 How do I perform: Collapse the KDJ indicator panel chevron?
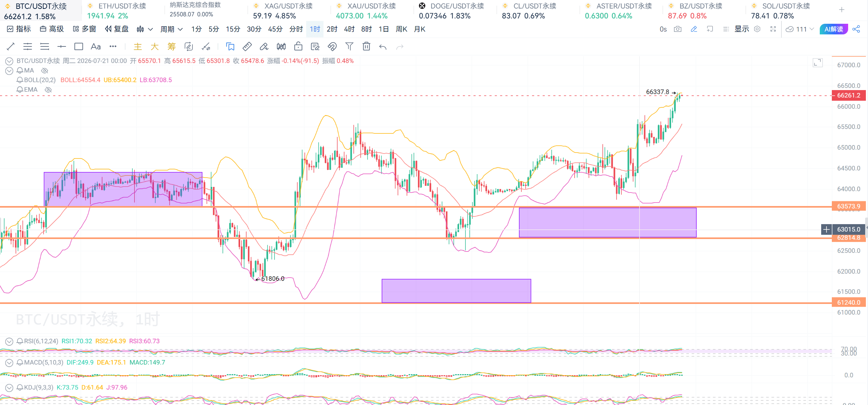click(9, 388)
